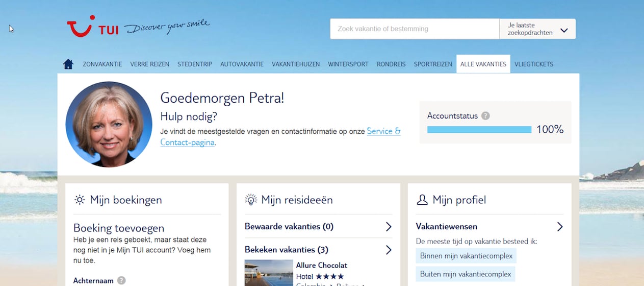Screen dimensions: 644x286
Task: Click the Accountstatus help question mark
Action: [485, 116]
